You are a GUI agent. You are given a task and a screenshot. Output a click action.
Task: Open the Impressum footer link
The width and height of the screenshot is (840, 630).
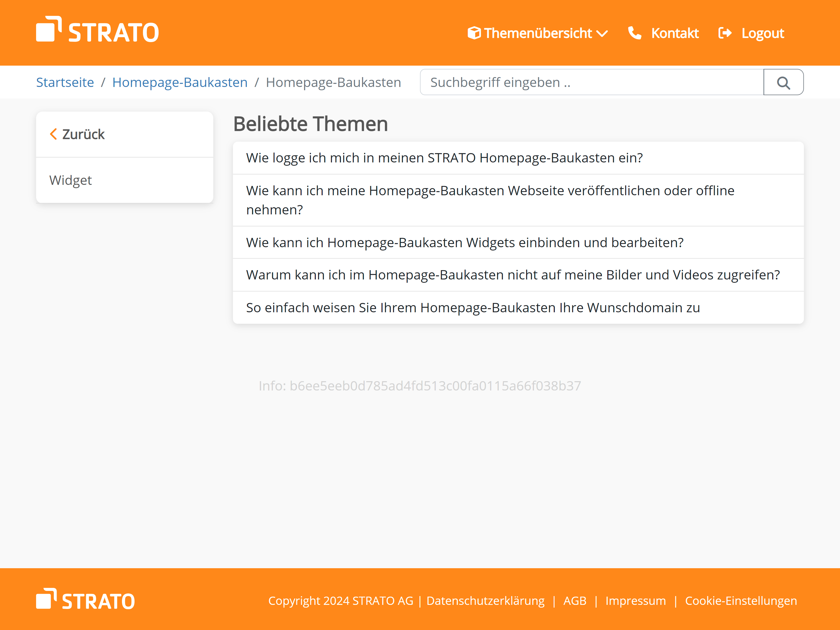(x=636, y=601)
